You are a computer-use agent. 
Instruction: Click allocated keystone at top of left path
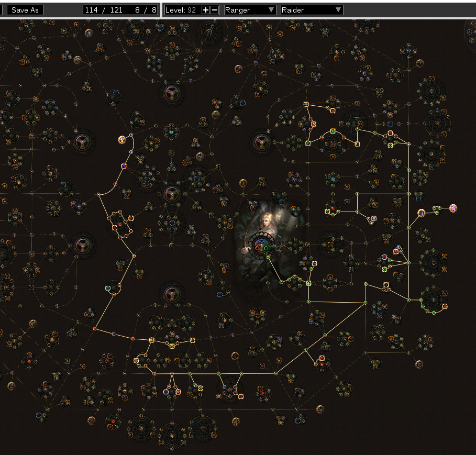pyautogui.click(x=122, y=140)
